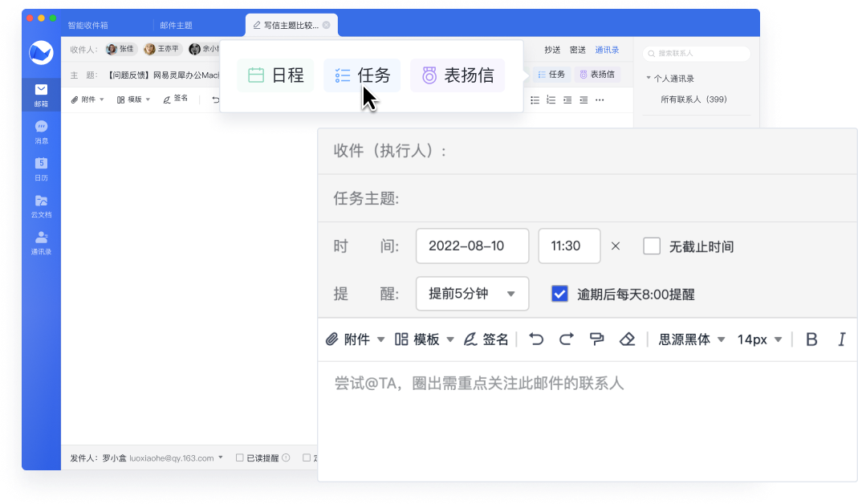Open Contacts (通讯录) sidebar icon

point(41,242)
